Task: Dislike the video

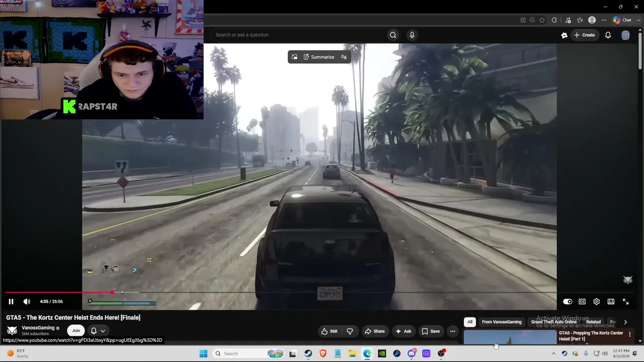Action: coord(350,331)
